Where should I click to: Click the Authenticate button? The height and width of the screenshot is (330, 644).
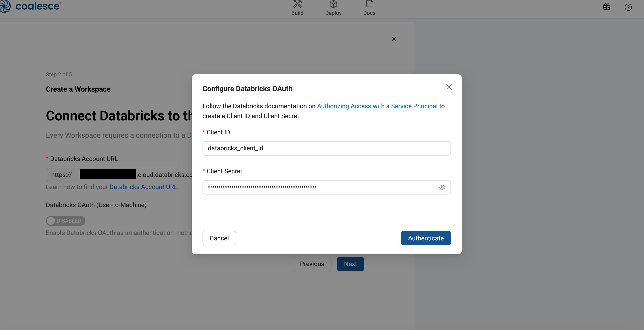click(426, 238)
